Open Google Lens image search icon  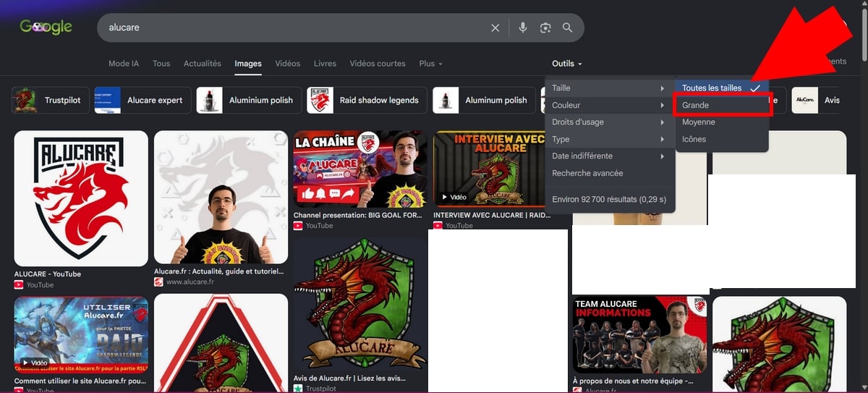click(545, 28)
